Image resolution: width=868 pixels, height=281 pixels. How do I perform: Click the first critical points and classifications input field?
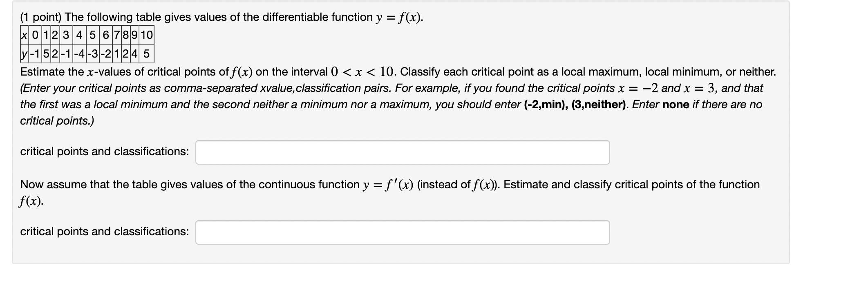[x=403, y=152]
